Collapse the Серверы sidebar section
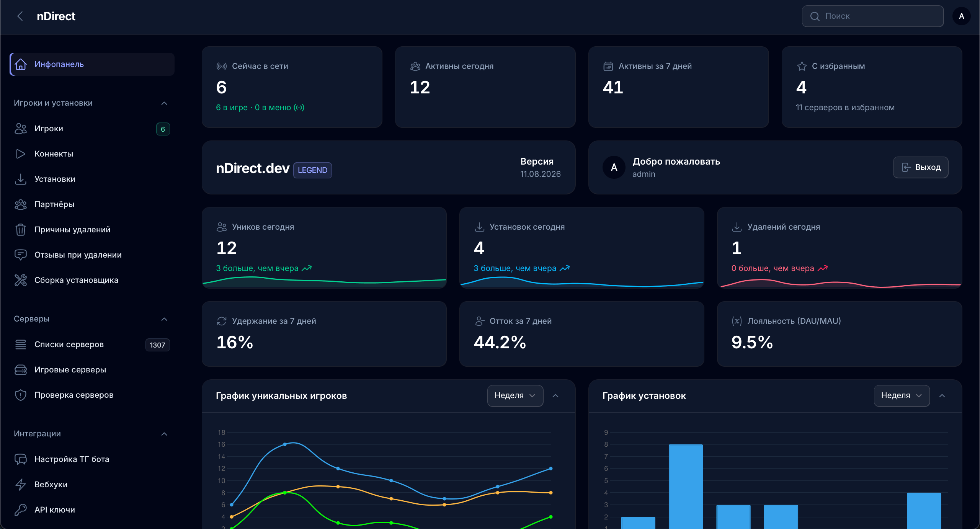The image size is (980, 529). pyautogui.click(x=164, y=319)
